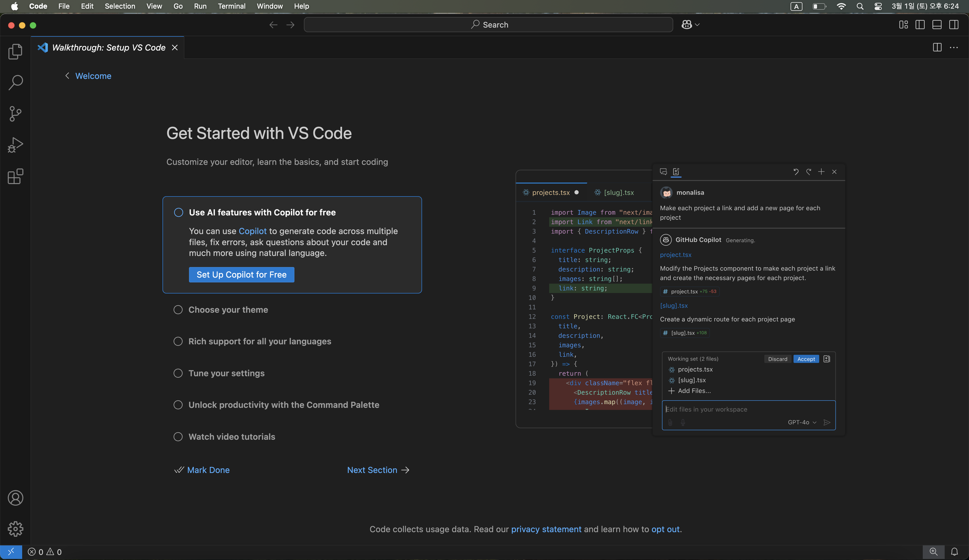Open the File menu
Image resolution: width=969 pixels, height=560 pixels.
(64, 6)
